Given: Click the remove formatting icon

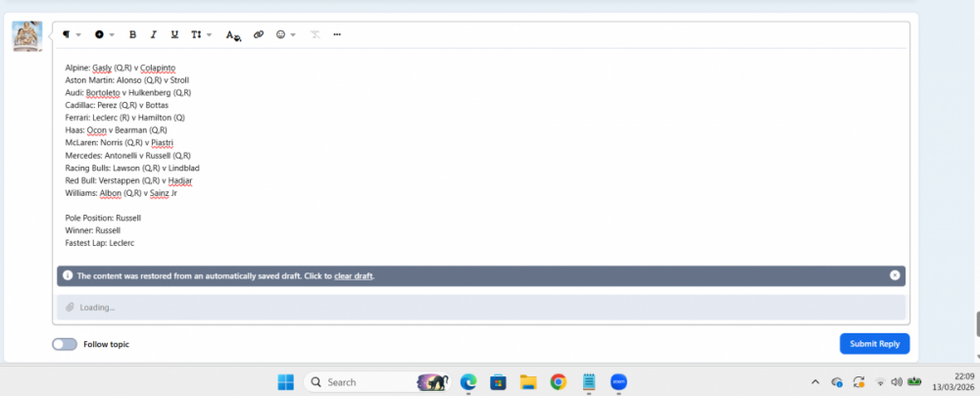Looking at the screenshot, I should (315, 34).
